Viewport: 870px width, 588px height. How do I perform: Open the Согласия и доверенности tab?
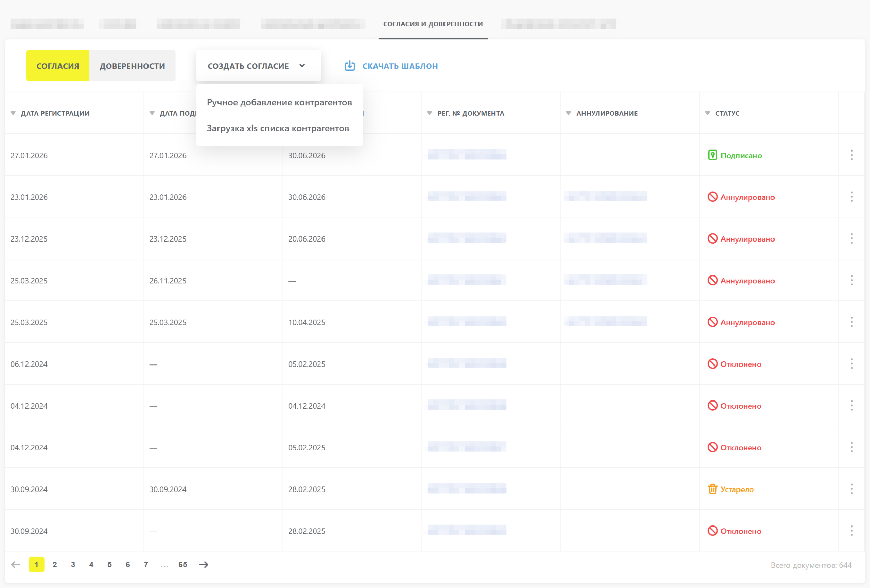coord(433,24)
